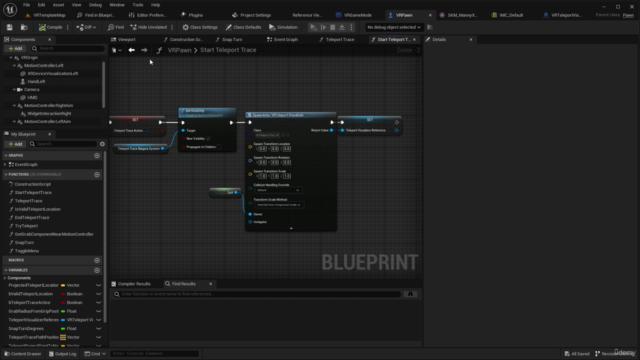The height and width of the screenshot is (360, 640).
Task: Toggle New Visibility checkbox on Set Visibility node
Action: point(208,139)
